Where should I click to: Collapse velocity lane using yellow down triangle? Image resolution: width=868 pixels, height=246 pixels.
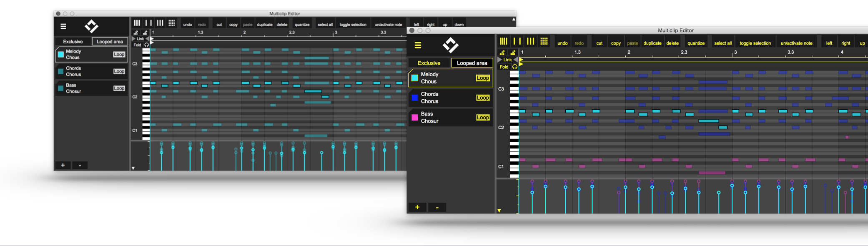point(499,211)
